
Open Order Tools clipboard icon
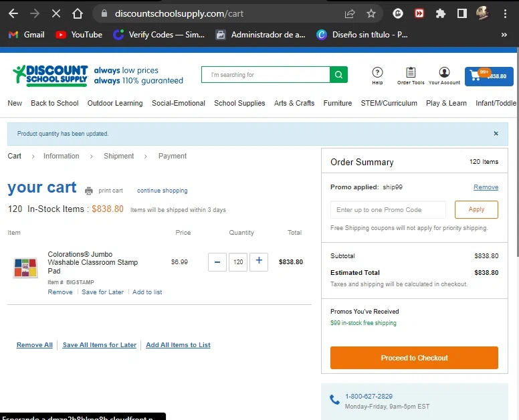[411, 76]
